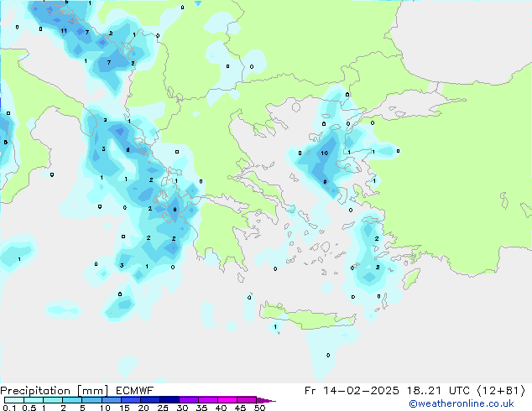Open the weatheronline.co.uk copyright link
This screenshot has height=411, width=532.
[462, 403]
